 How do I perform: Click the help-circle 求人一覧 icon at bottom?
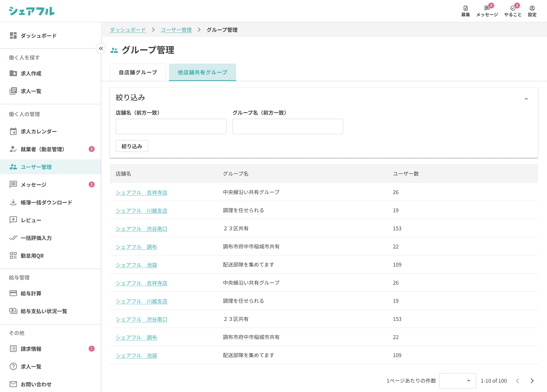pos(13,366)
